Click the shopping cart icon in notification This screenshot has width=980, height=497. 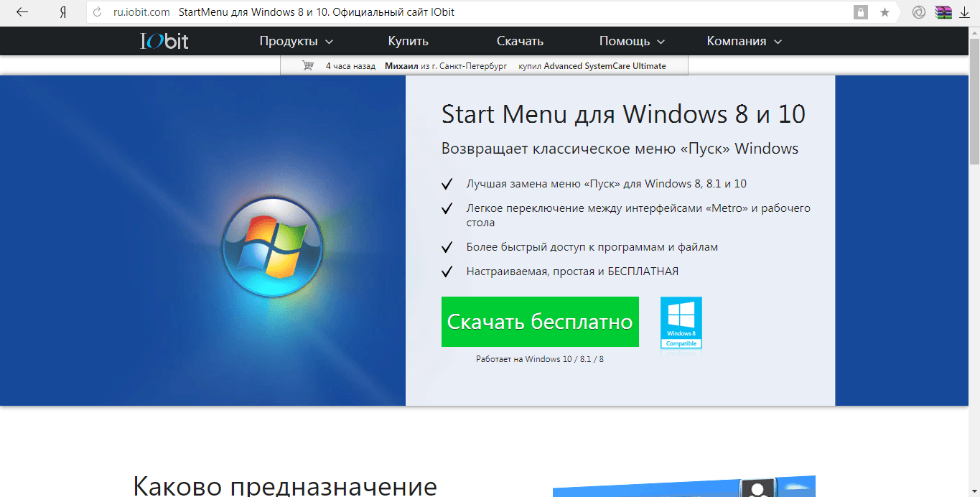[308, 66]
